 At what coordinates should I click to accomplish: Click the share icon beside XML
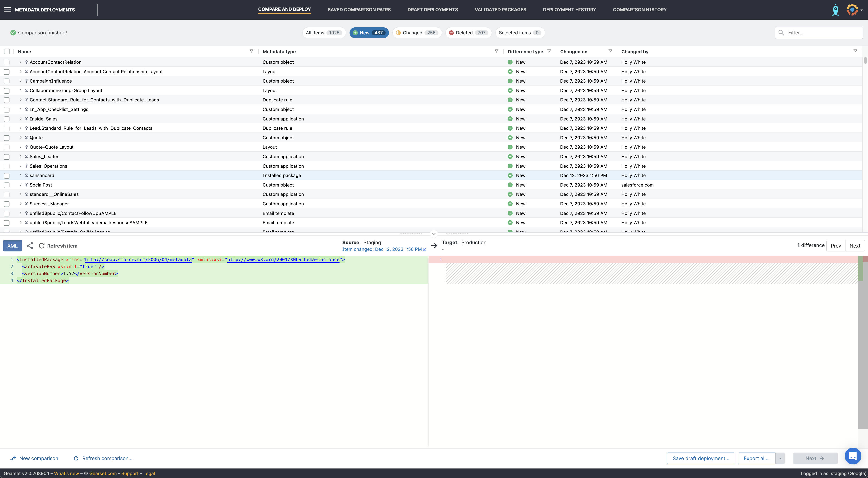click(x=30, y=246)
